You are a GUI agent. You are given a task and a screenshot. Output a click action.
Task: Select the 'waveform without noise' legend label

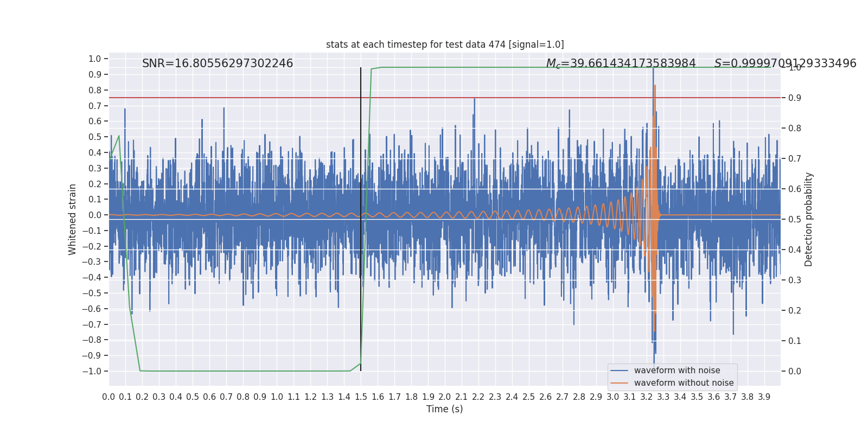click(x=684, y=383)
